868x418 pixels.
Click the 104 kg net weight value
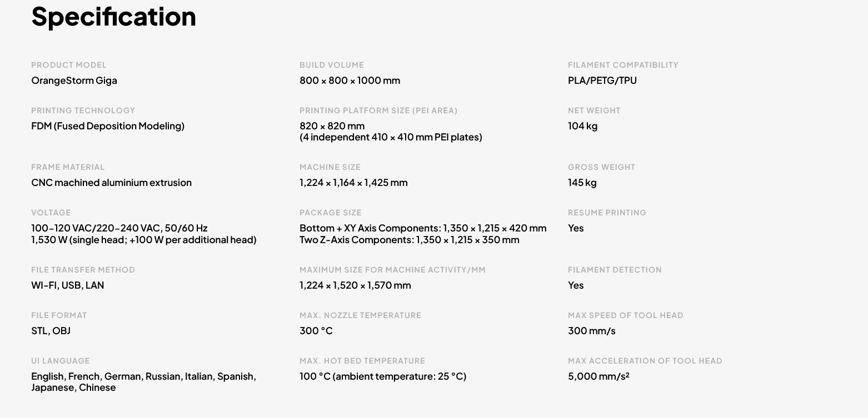[x=582, y=126]
